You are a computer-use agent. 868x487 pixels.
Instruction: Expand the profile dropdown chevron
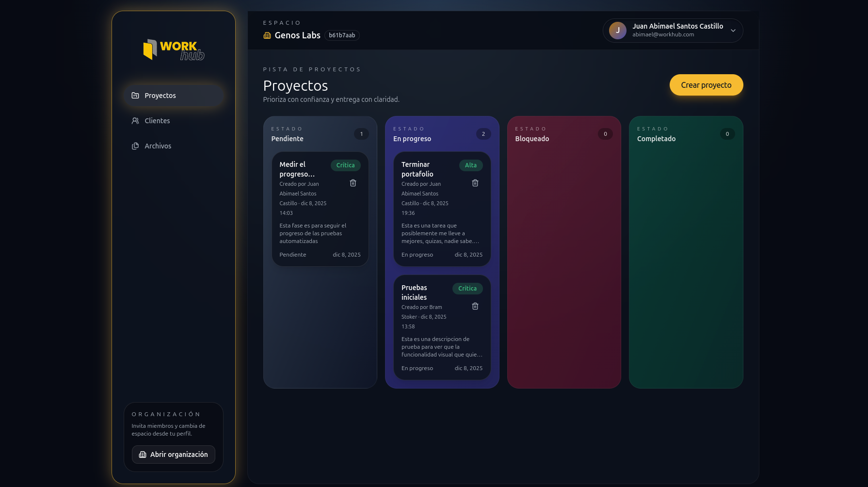(x=734, y=30)
